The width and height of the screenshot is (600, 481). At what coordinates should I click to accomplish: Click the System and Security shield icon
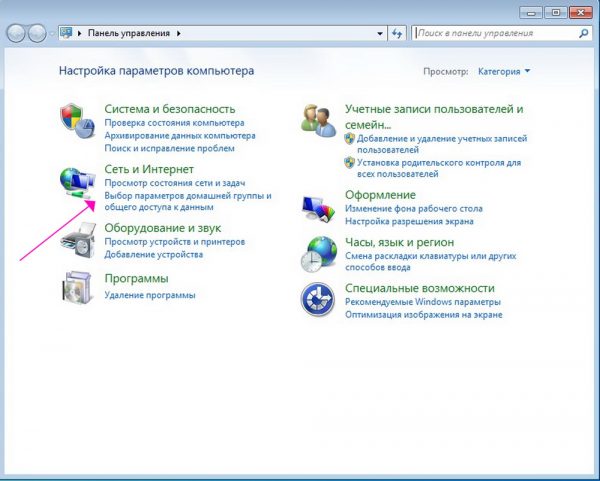[77, 121]
